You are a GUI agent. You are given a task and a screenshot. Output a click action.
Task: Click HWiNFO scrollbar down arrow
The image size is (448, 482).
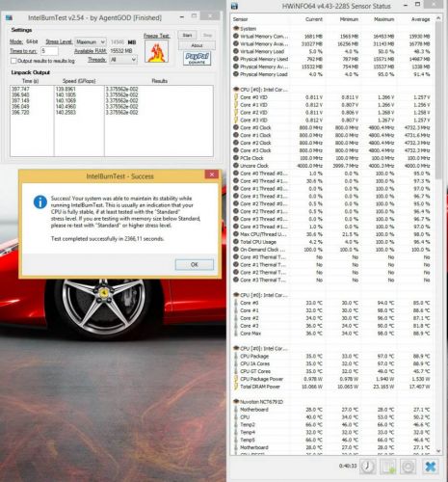[438, 451]
